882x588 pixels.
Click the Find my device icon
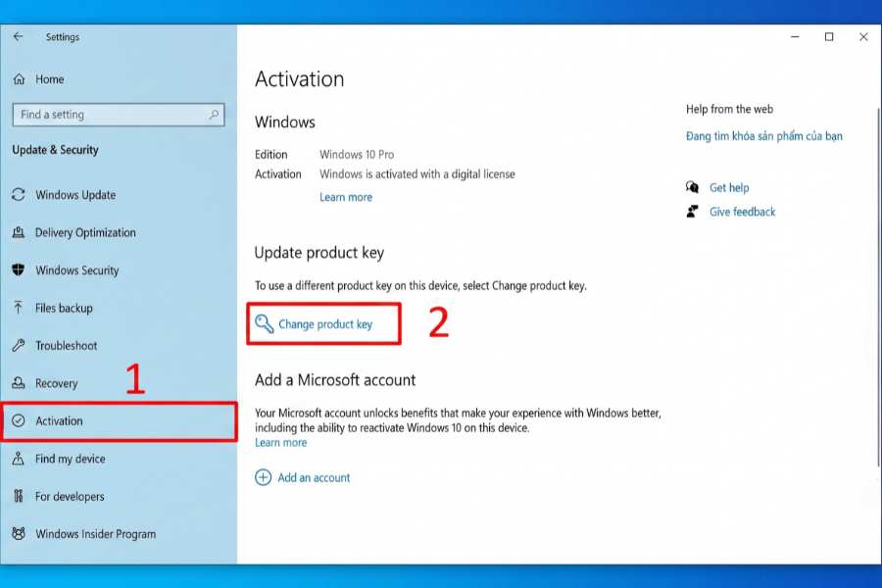[18, 459]
